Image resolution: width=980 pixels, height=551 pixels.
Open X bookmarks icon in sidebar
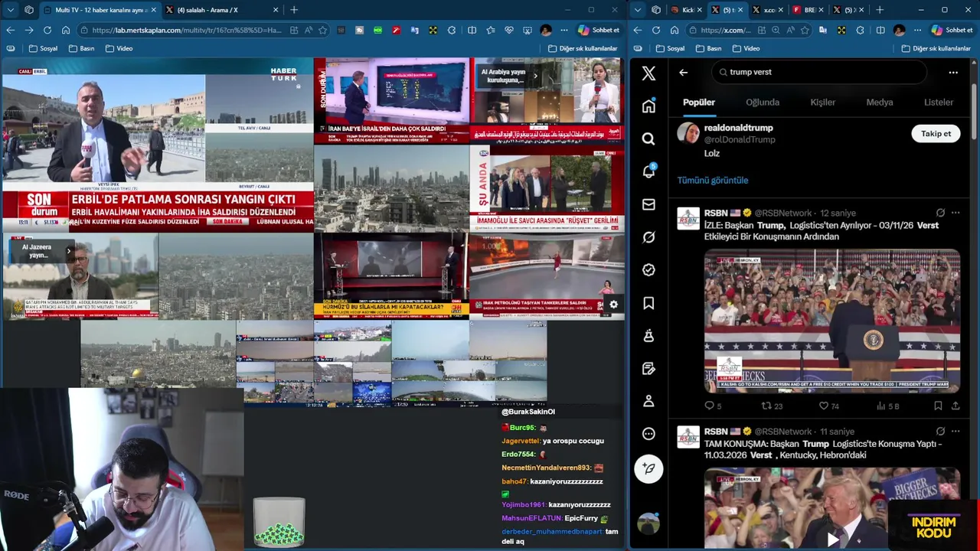[x=648, y=303]
